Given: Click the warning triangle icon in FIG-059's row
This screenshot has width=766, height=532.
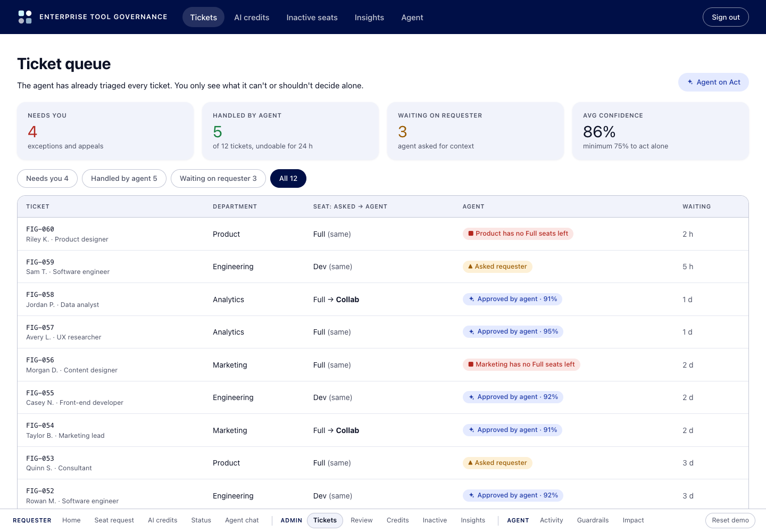Looking at the screenshot, I should point(470,267).
